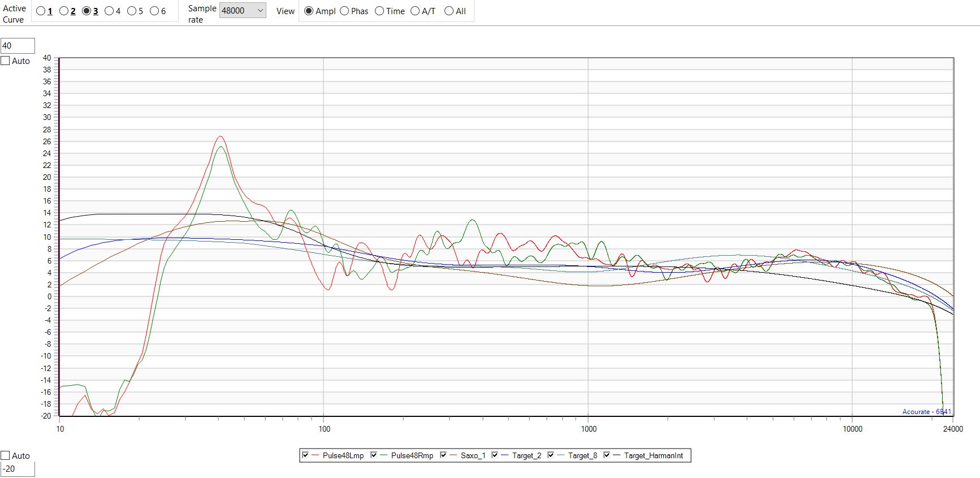
Task: Select Active Curve 5 radio button
Action: pyautogui.click(x=132, y=11)
